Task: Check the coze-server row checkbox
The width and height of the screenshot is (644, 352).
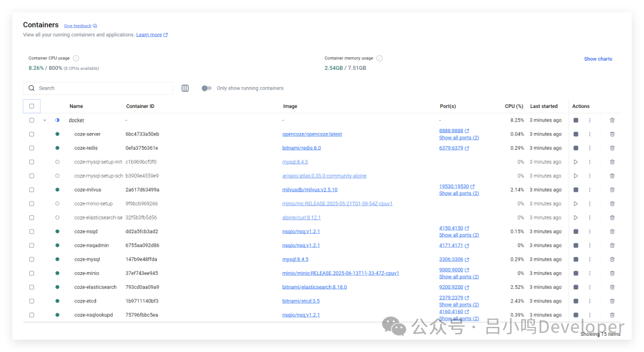Action: click(x=32, y=134)
